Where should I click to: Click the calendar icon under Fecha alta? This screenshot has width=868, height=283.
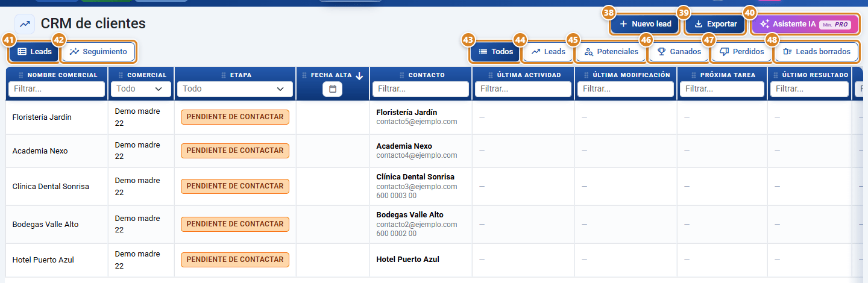tap(332, 89)
